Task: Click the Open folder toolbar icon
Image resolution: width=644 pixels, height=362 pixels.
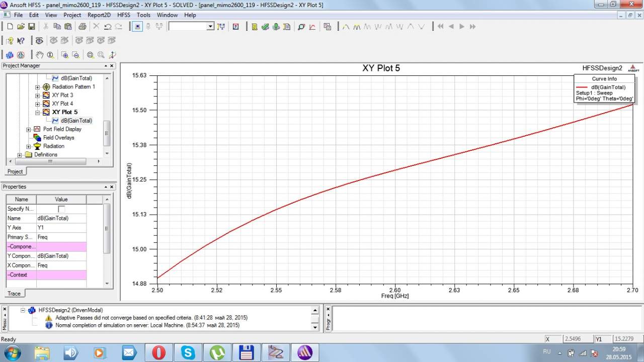Action: tap(21, 26)
